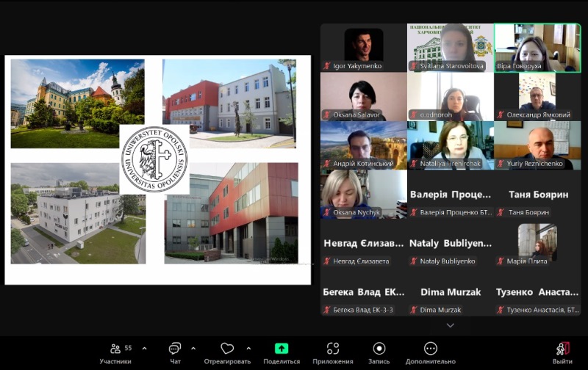The height and width of the screenshot is (370, 588).
Task: Click the Участники label in the toolbar
Action: point(115,361)
